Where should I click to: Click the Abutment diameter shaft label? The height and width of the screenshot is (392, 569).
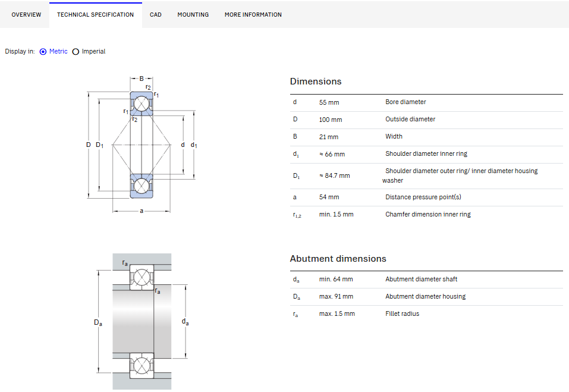(x=422, y=279)
